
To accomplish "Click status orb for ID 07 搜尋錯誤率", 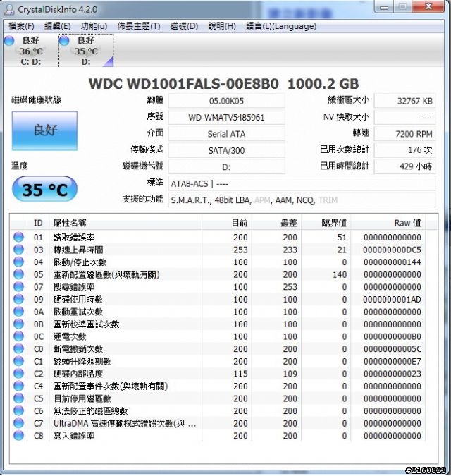I will [18, 286].
